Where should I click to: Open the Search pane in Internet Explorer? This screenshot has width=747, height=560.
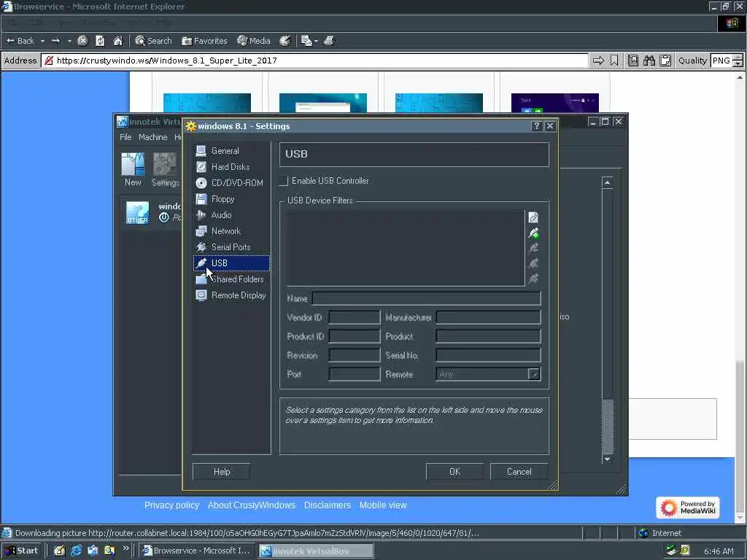(x=153, y=41)
